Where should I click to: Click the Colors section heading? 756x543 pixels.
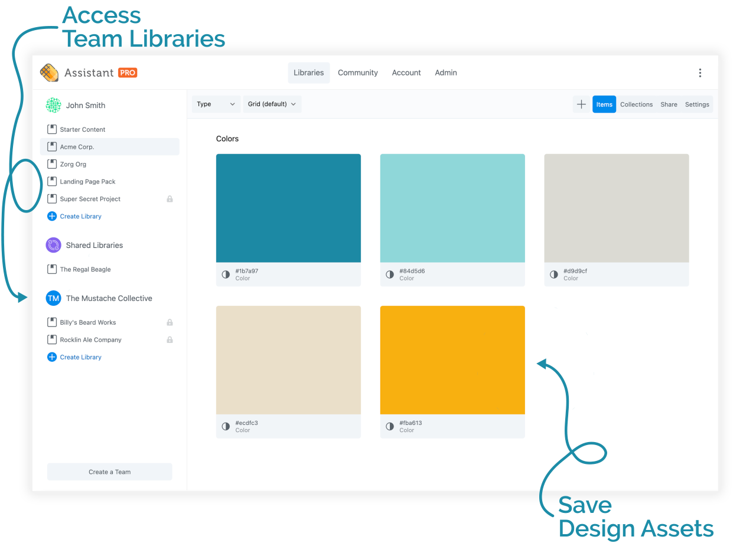pyautogui.click(x=227, y=139)
